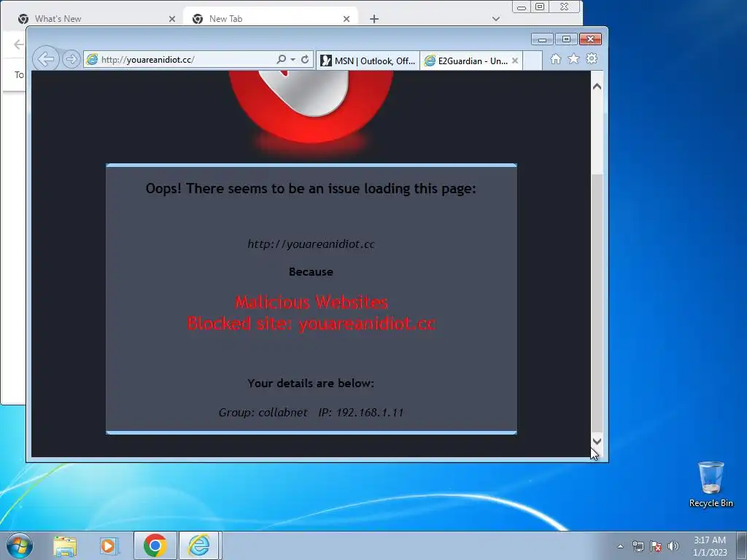Add a new tab in Chrome window
The image size is (747, 560).
[x=374, y=19]
